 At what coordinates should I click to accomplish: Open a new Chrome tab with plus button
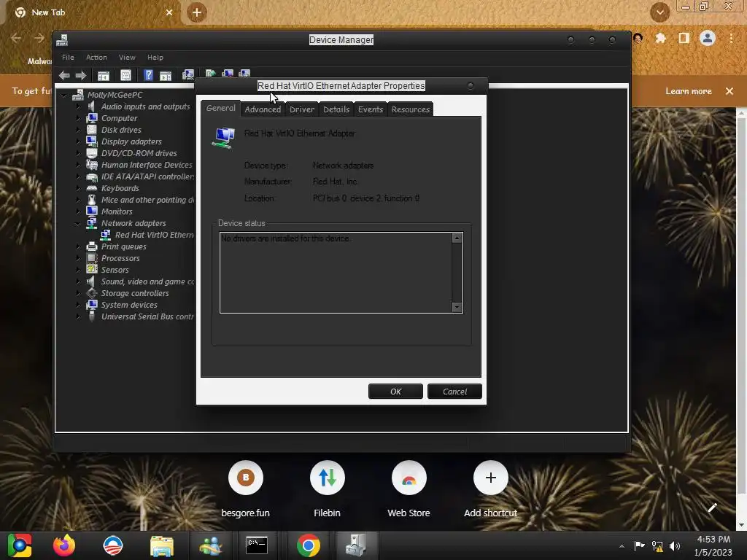point(197,12)
